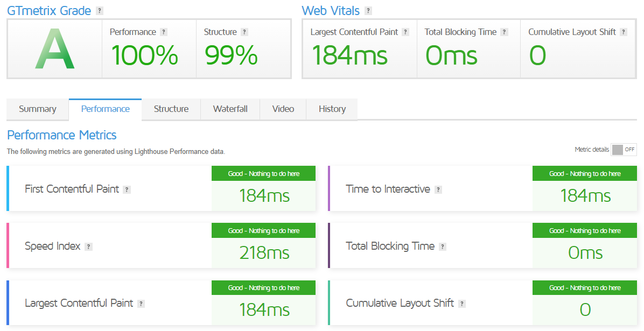Open help for Cumulative Layout Shift metric card

pos(461,304)
